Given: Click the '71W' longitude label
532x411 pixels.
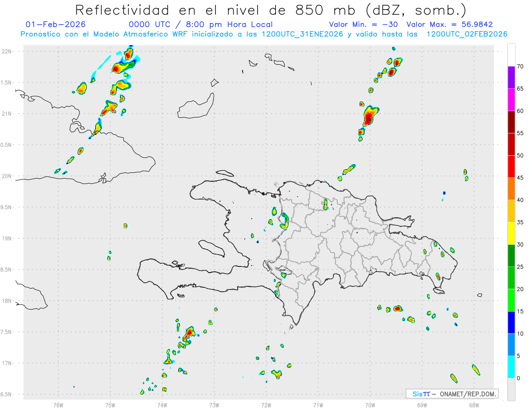Looking at the screenshot, I should [318, 405].
